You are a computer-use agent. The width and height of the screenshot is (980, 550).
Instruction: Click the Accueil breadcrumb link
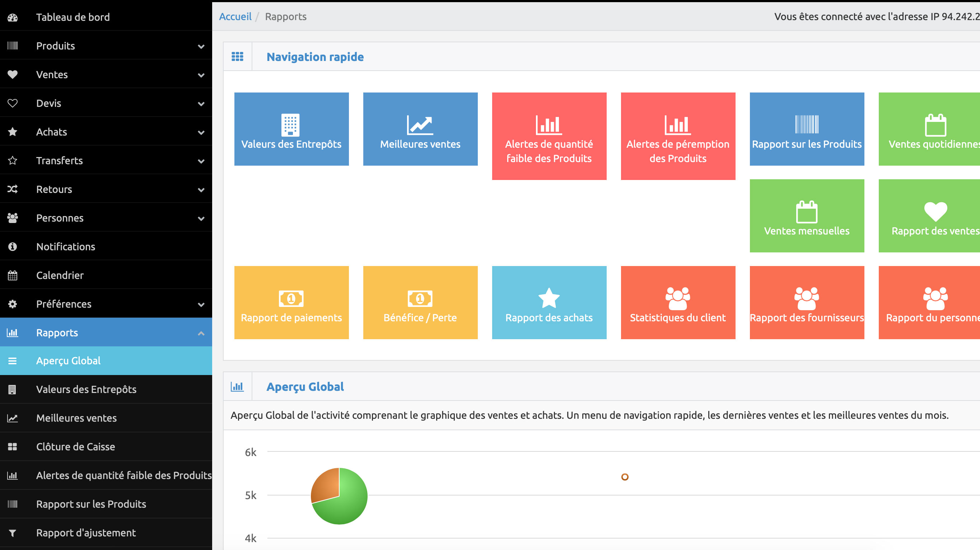tap(235, 17)
